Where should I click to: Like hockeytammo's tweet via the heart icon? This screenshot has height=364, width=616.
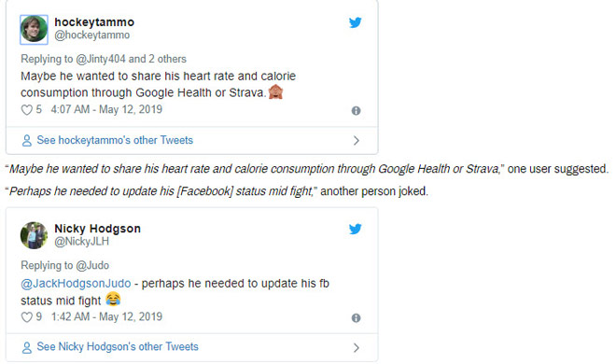tap(27, 110)
